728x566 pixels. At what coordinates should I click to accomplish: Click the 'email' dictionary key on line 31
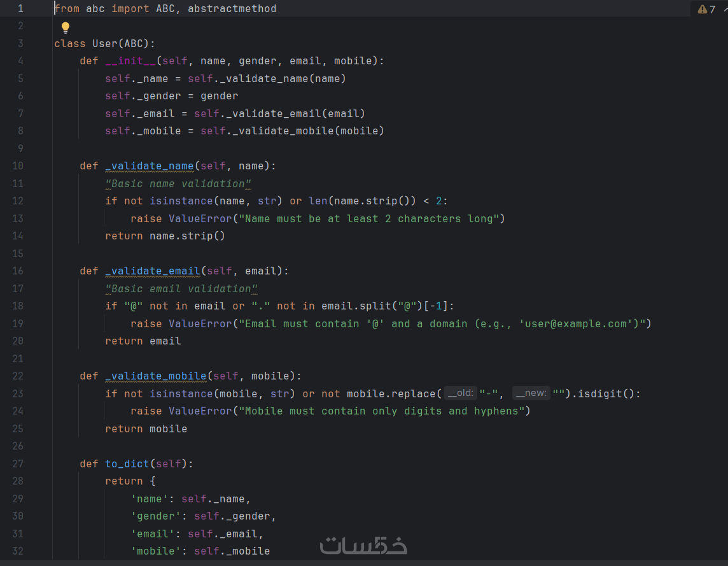[x=153, y=534]
